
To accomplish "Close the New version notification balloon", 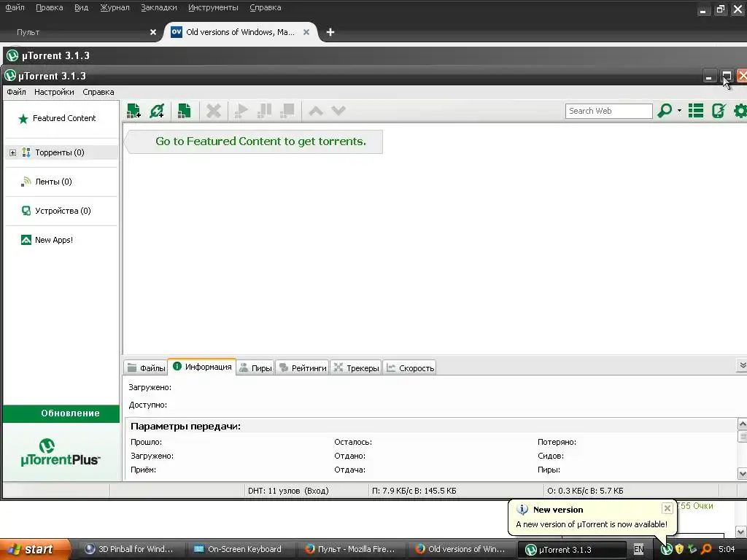I will click(x=667, y=508).
